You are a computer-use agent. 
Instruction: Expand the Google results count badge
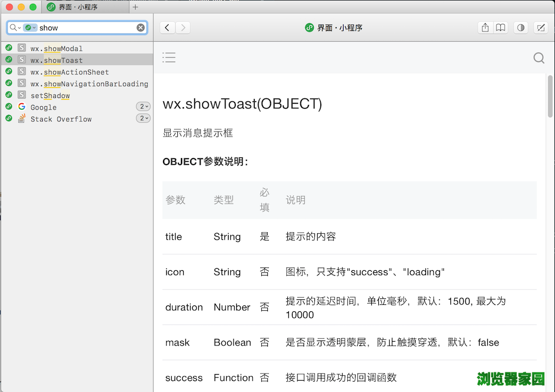tap(143, 107)
